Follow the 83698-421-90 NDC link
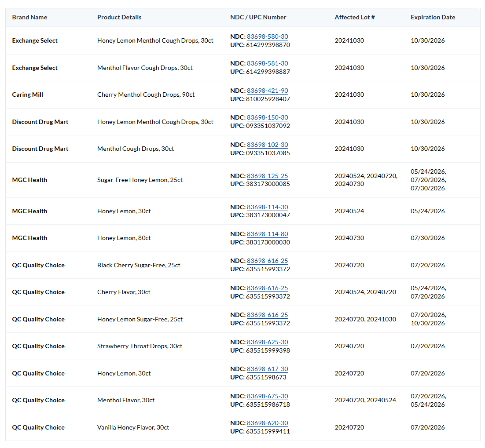This screenshot has height=448, width=485. 267,91
